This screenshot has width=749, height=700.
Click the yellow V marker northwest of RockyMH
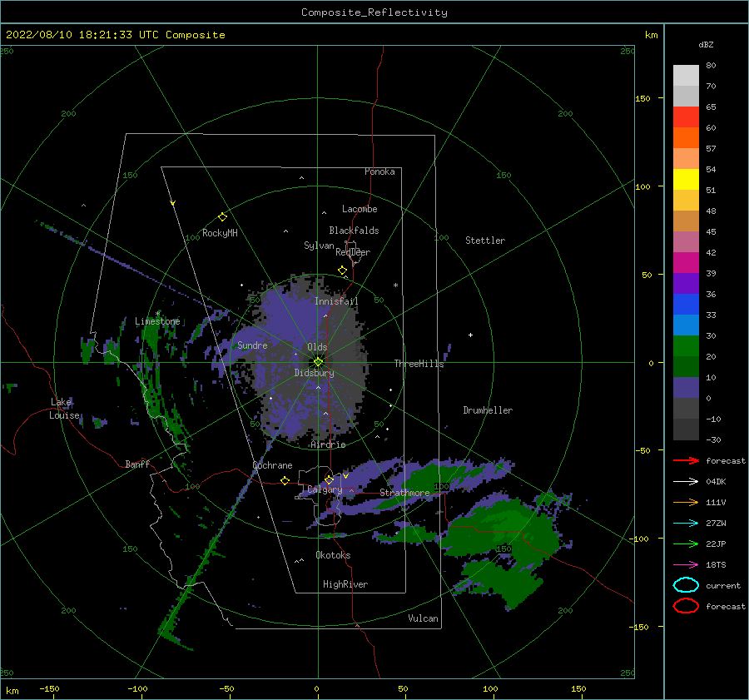click(x=173, y=203)
